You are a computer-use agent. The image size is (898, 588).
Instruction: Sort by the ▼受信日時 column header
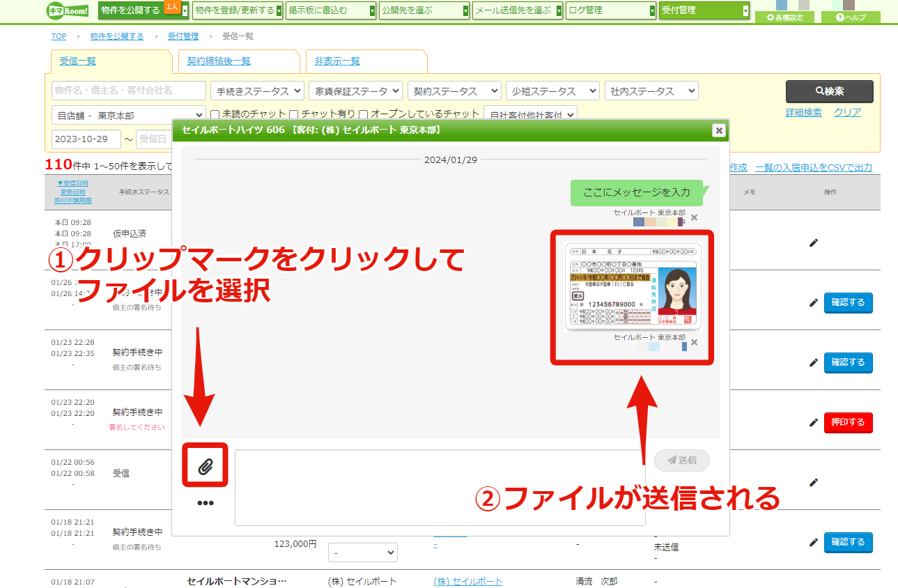[72, 183]
